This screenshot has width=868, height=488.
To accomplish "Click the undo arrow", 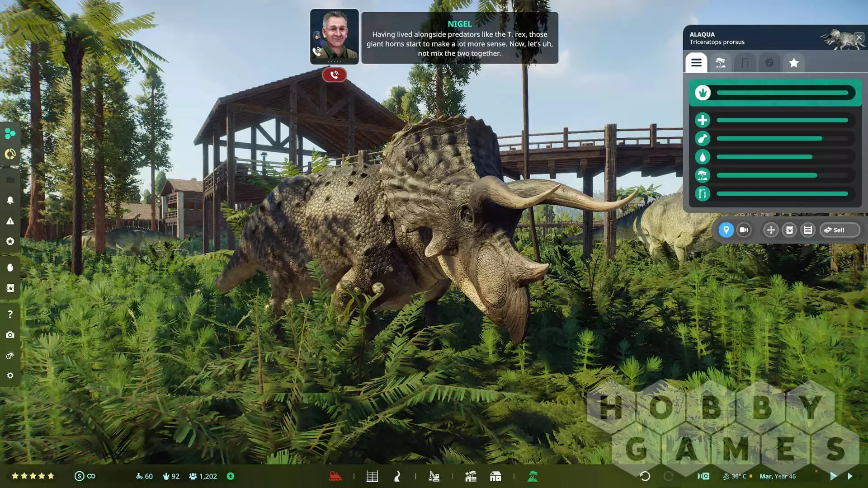I will [x=645, y=476].
